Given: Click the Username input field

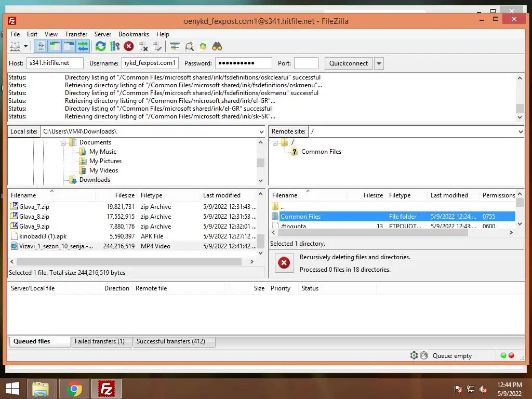Looking at the screenshot, I should point(150,63).
